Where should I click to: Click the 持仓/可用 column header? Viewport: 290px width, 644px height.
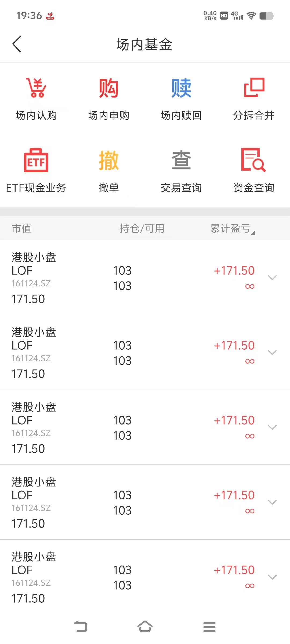(x=142, y=229)
